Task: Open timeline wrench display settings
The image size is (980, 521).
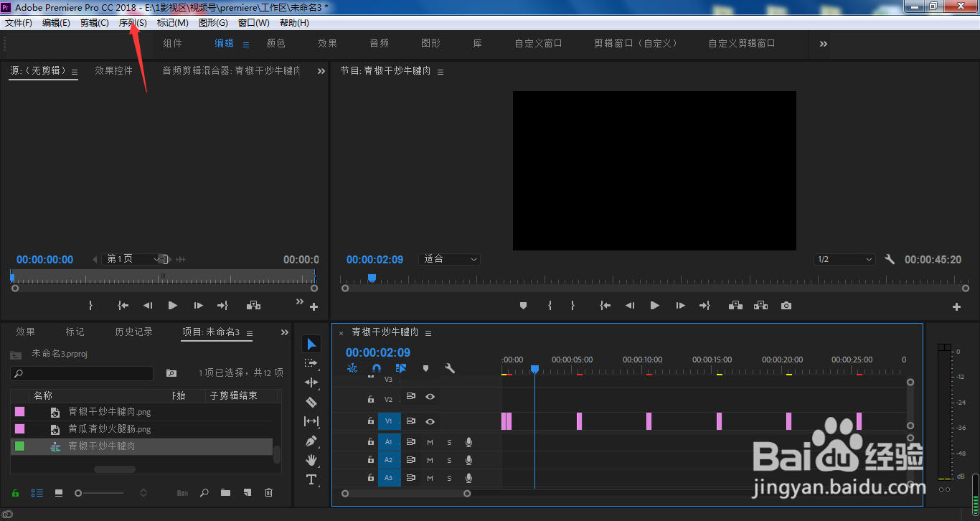Action: (x=450, y=368)
